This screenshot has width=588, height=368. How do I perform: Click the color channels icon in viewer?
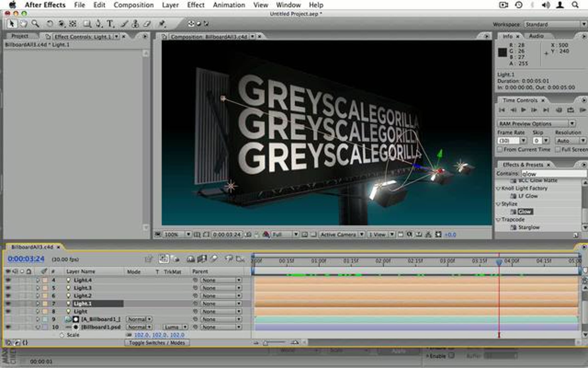click(x=266, y=235)
